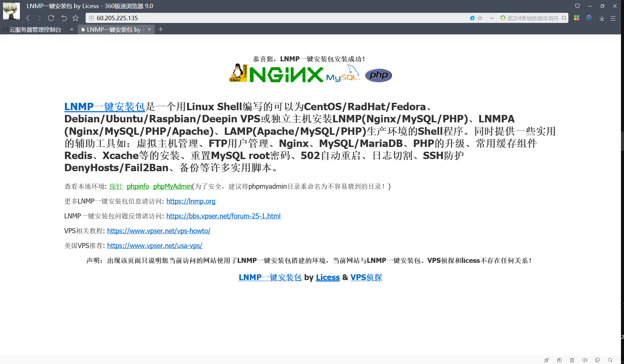Open the colorful grid extensions icon
This screenshot has height=364, width=624.
[x=577, y=18]
